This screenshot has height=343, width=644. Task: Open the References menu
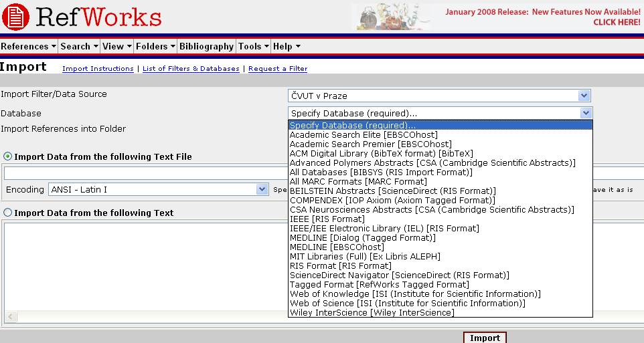[x=28, y=46]
